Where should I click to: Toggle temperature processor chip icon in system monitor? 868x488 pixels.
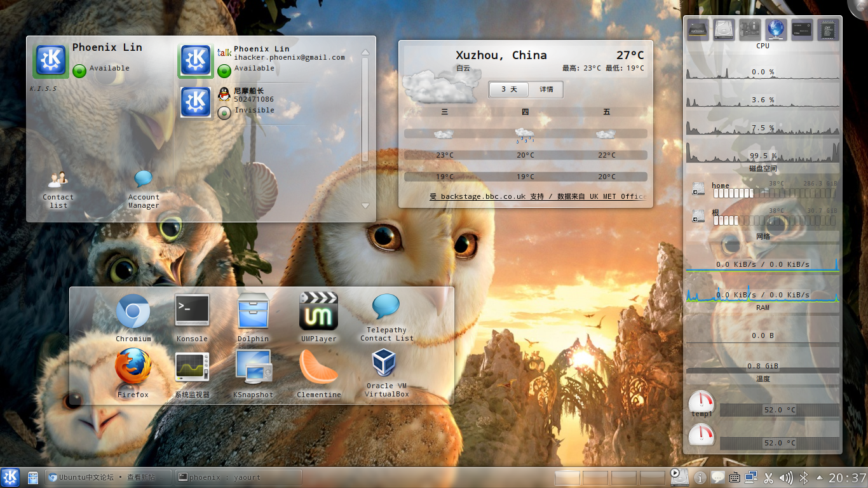pyautogui.click(x=828, y=29)
